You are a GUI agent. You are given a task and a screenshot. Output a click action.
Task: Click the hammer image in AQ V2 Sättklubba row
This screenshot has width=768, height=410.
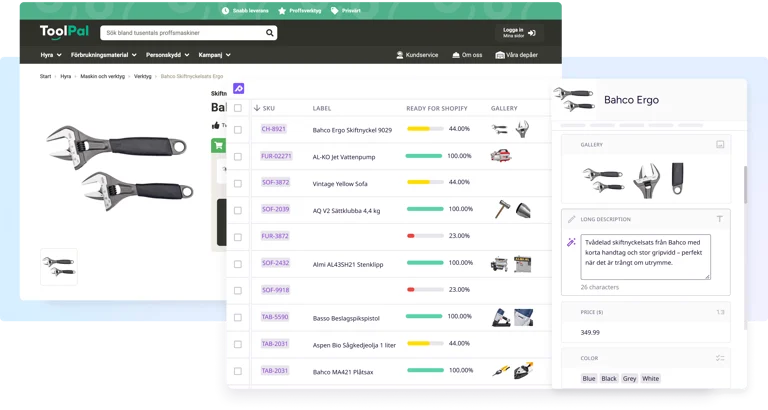(x=502, y=209)
